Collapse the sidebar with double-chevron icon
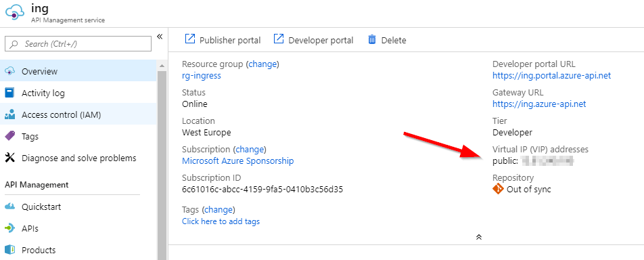Image resolution: width=644 pixels, height=260 pixels. 160,37
